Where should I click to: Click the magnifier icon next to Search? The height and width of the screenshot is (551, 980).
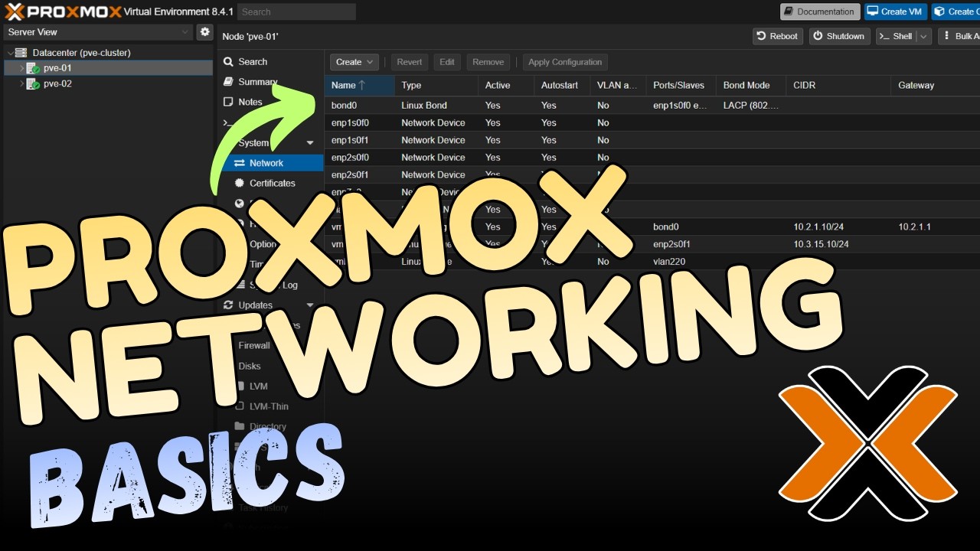(228, 62)
